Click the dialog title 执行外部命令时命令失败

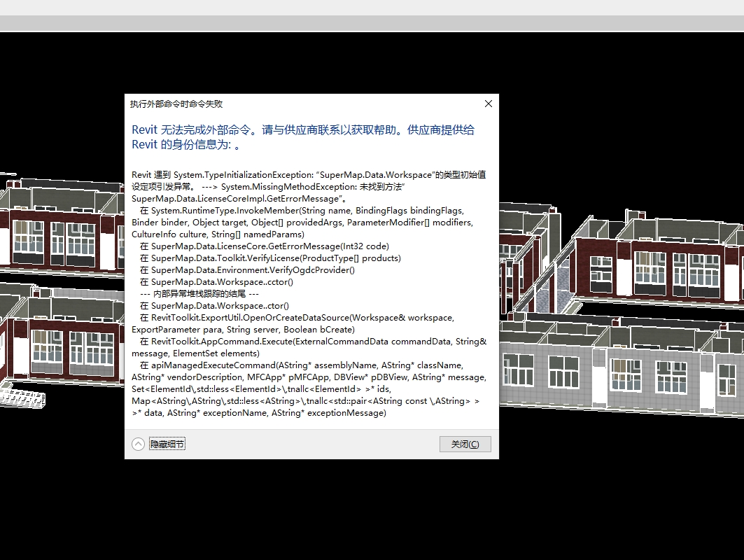(x=176, y=104)
